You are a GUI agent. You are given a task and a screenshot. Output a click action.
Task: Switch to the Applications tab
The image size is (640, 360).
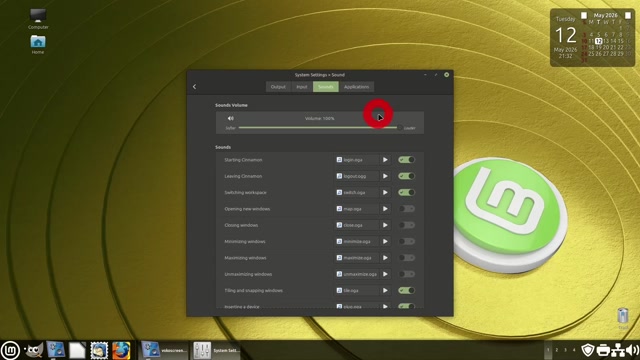click(356, 87)
